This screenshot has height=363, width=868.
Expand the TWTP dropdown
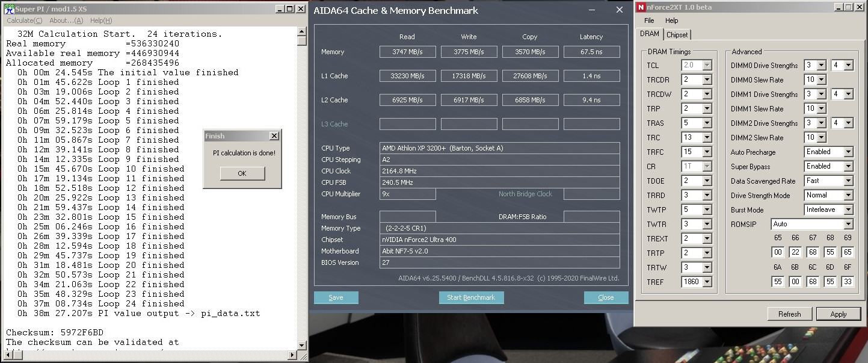point(707,209)
